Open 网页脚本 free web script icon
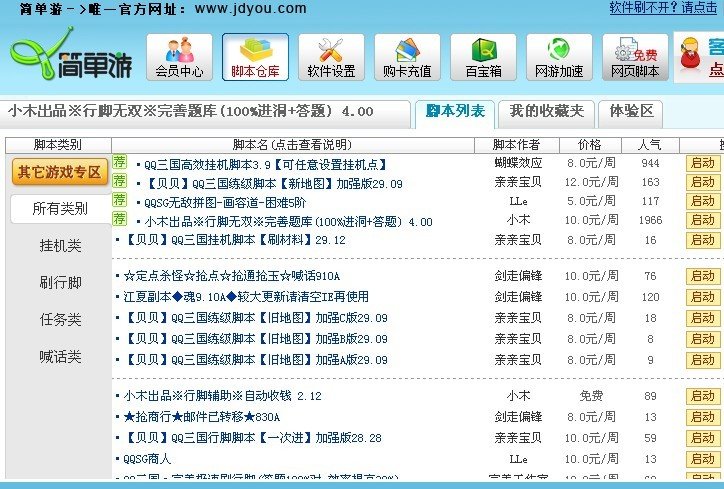 (635, 57)
